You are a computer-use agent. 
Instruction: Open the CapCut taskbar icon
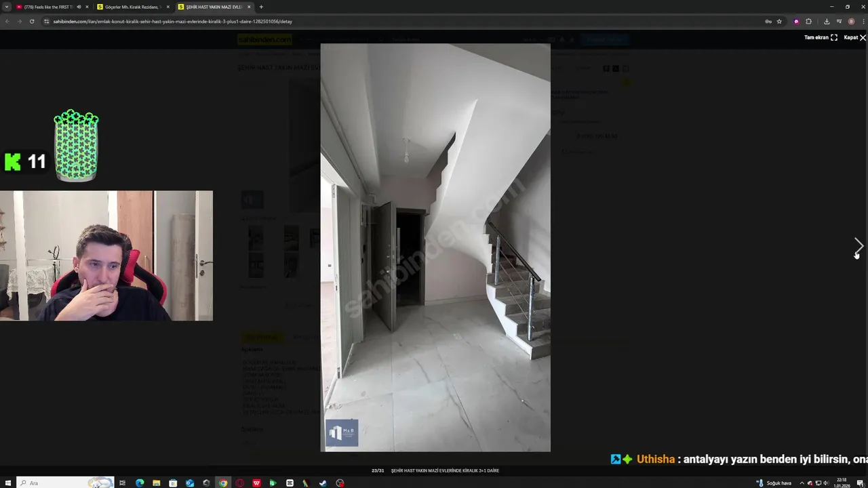(290, 483)
